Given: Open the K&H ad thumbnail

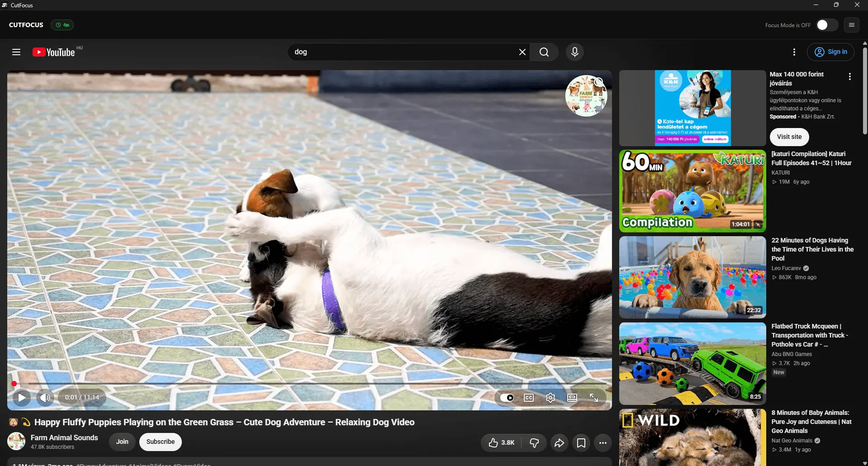Looking at the screenshot, I should 693,108.
